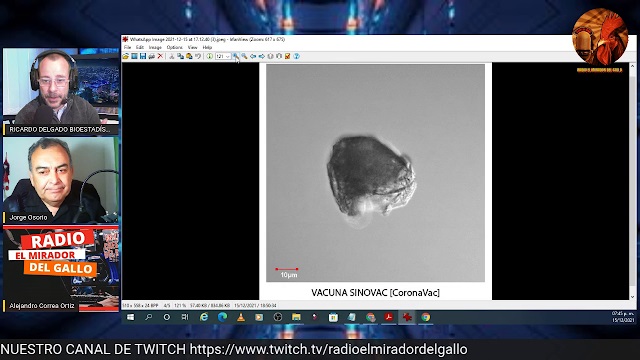Click the IrfanView vertical scrollbar up arrow
This screenshot has width=640, height=360.
(633, 66)
